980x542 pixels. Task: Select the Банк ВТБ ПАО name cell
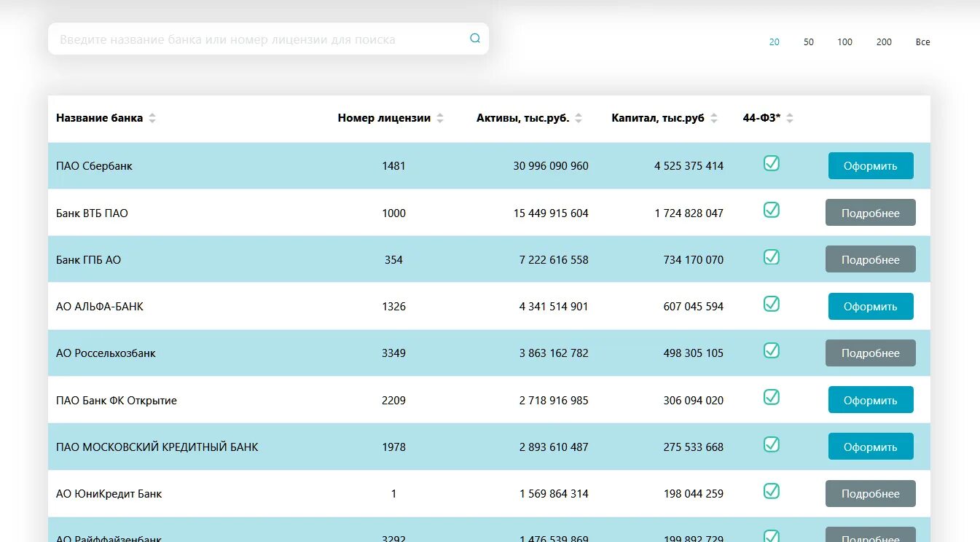point(92,213)
